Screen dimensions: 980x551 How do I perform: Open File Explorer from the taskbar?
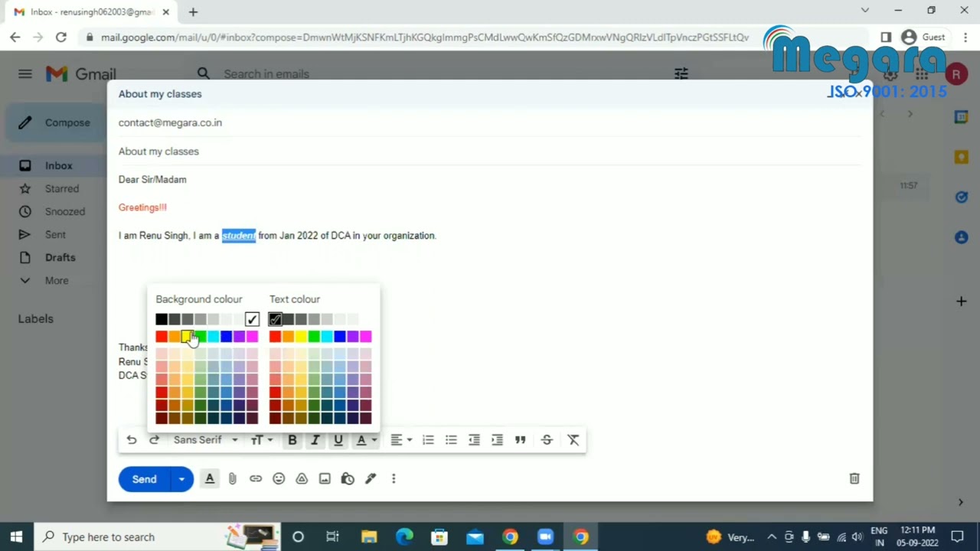coord(369,537)
